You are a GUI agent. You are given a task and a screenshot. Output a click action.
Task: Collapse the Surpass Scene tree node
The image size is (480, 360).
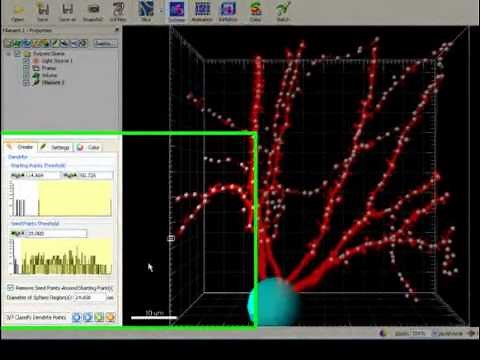(x=9, y=54)
